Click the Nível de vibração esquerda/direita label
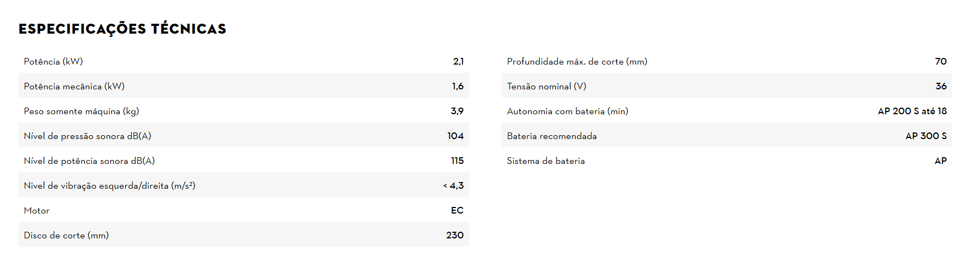Viewport: 980px width, 261px height. tap(109, 185)
